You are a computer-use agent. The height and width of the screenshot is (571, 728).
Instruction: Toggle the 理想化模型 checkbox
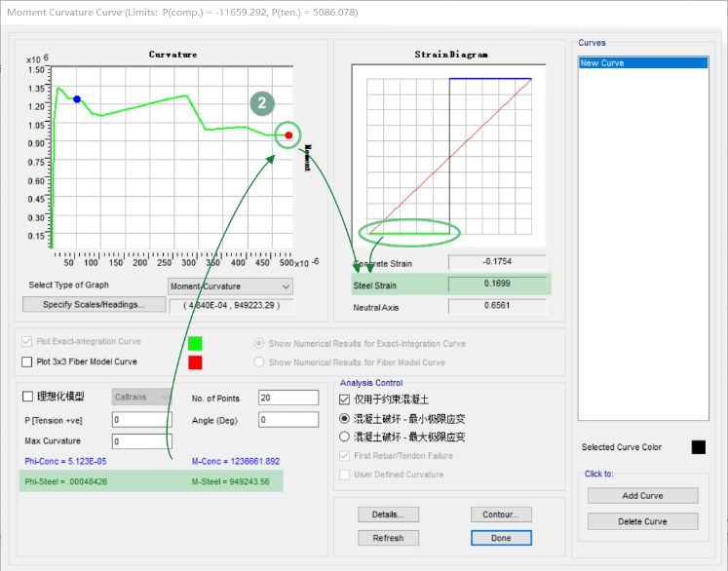point(27,397)
